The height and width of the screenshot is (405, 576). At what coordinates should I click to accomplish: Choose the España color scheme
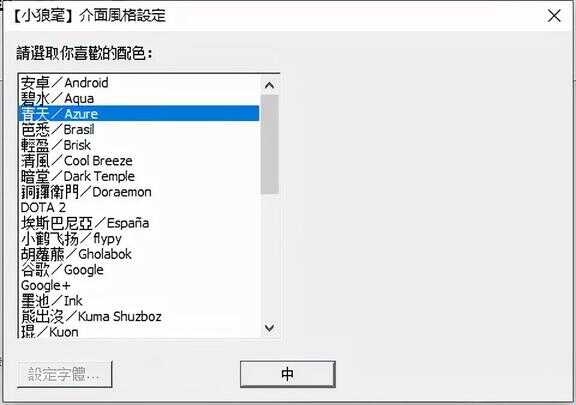point(139,223)
